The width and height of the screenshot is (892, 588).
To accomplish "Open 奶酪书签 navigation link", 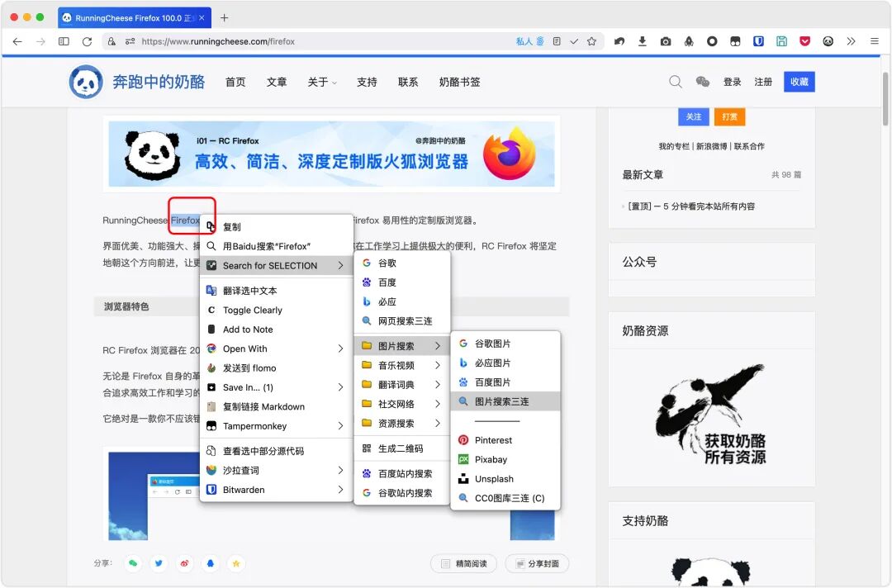I will click(460, 82).
